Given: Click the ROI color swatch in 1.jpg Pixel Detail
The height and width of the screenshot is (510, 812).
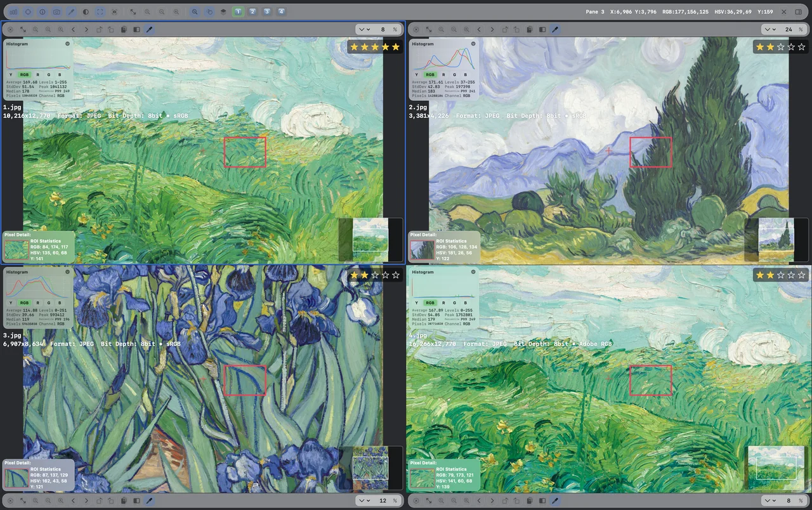Looking at the screenshot, I should [16, 249].
